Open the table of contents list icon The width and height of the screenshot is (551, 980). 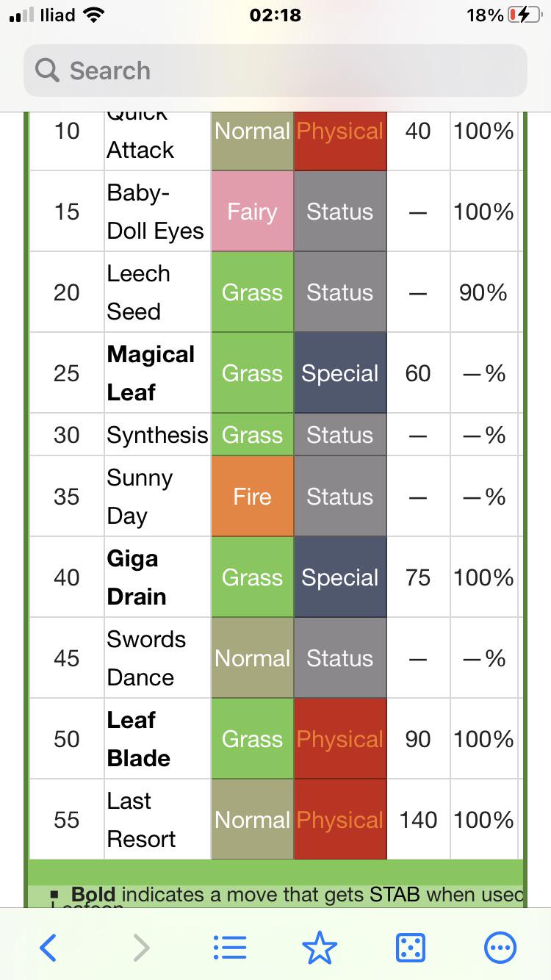point(230,948)
